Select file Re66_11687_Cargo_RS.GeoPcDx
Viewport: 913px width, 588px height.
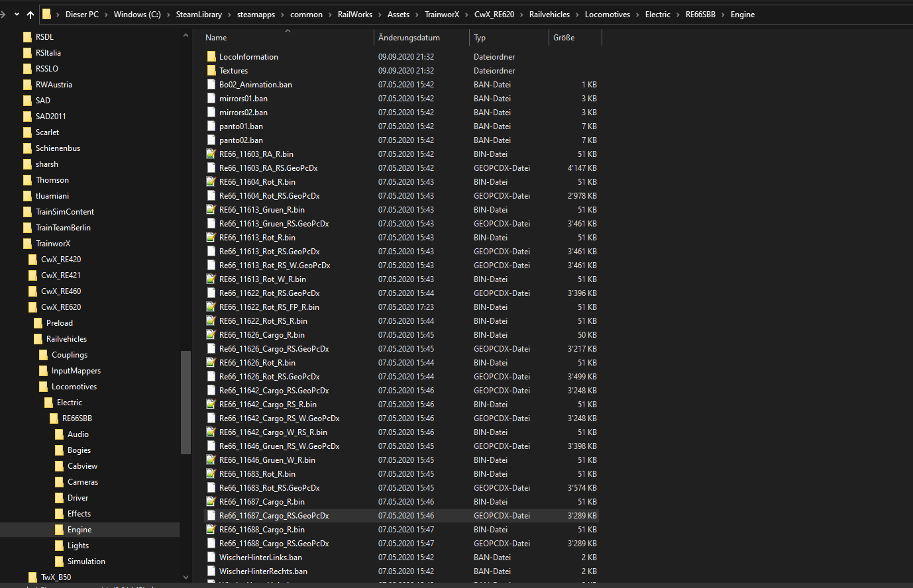pyautogui.click(x=274, y=516)
